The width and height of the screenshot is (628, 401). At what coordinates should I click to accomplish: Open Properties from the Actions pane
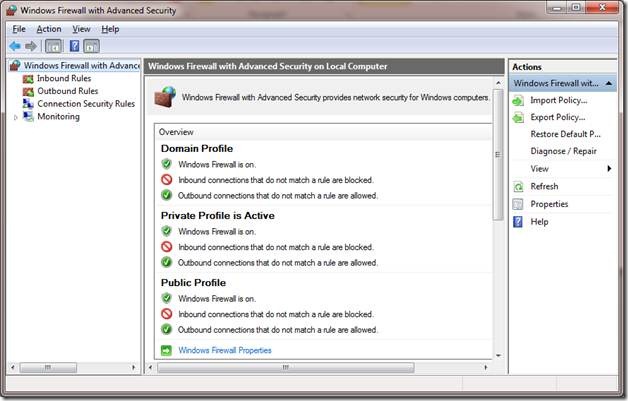[549, 204]
